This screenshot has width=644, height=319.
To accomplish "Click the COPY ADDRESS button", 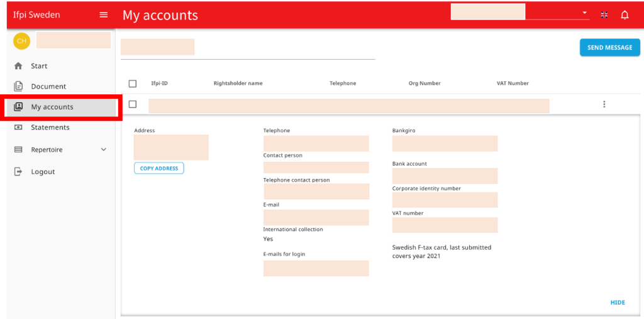I will (159, 169).
